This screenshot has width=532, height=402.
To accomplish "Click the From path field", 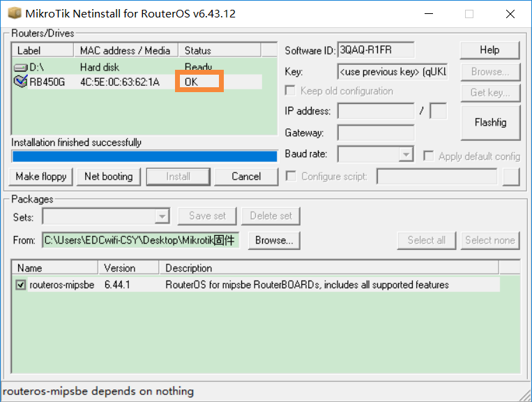I will (141, 240).
